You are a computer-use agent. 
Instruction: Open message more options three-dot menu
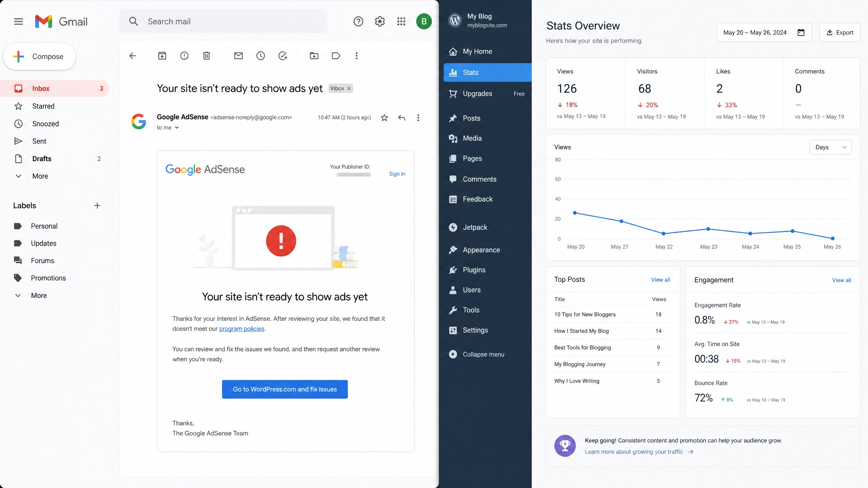(418, 118)
